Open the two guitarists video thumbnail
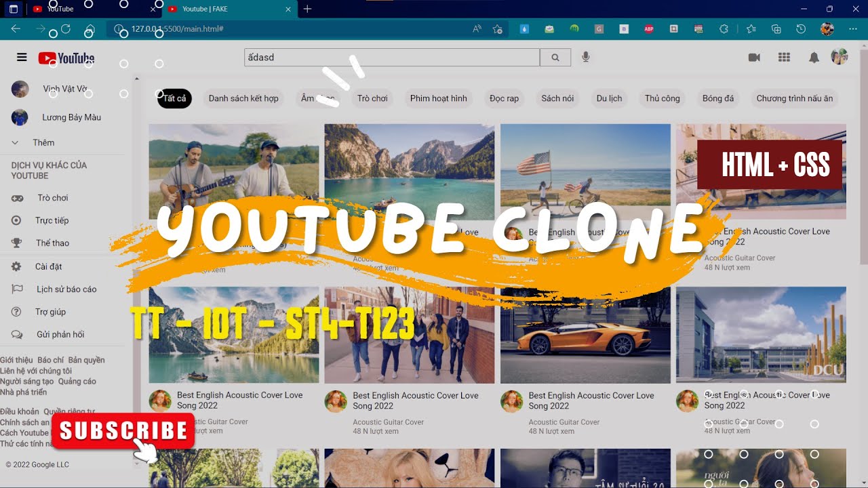Image resolution: width=868 pixels, height=488 pixels. [x=234, y=171]
